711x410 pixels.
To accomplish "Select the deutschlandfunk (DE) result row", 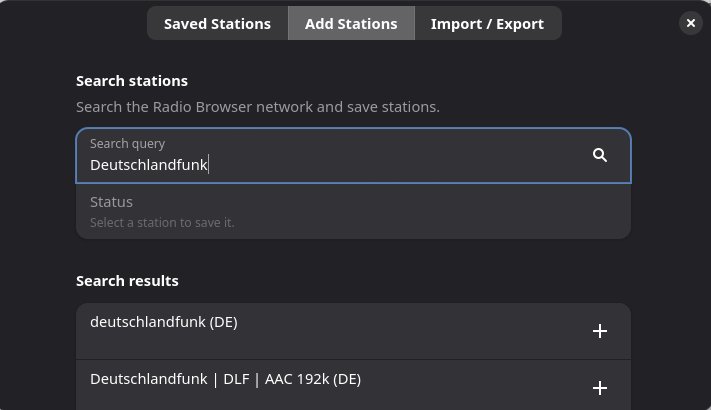I will pos(300,331).
